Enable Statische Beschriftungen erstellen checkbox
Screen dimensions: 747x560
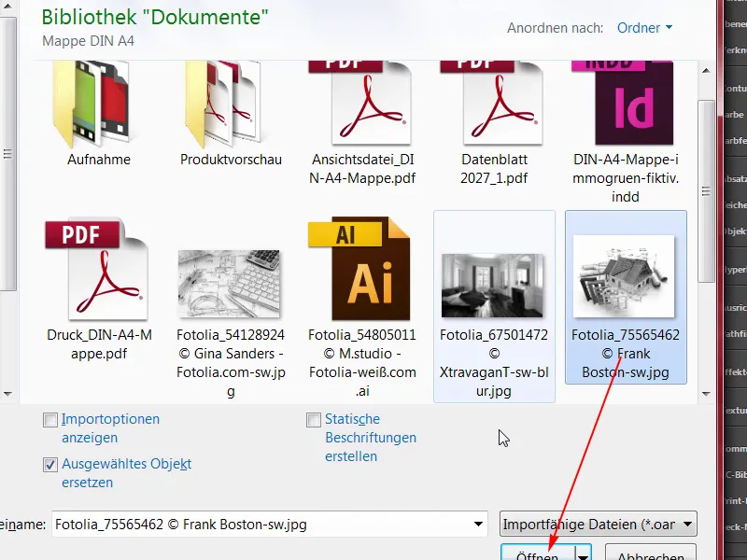click(x=314, y=420)
